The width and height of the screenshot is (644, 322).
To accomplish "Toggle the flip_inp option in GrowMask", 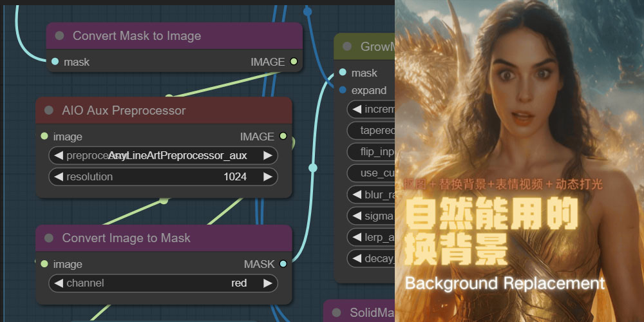I will (x=372, y=152).
